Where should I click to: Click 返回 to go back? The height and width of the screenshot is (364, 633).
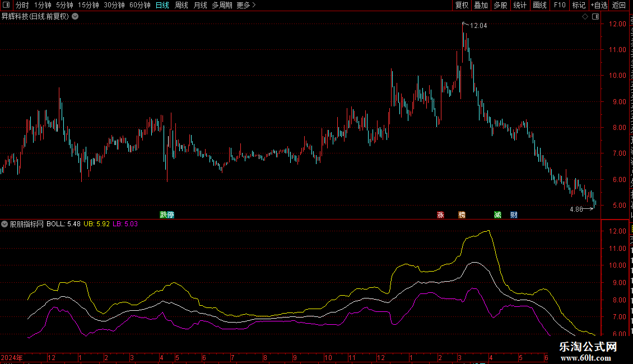click(x=619, y=5)
